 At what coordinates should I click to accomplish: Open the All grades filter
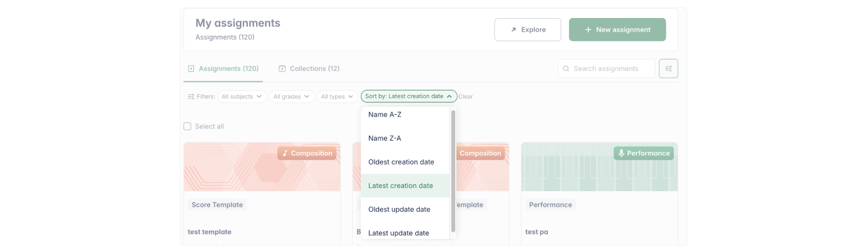tap(291, 97)
